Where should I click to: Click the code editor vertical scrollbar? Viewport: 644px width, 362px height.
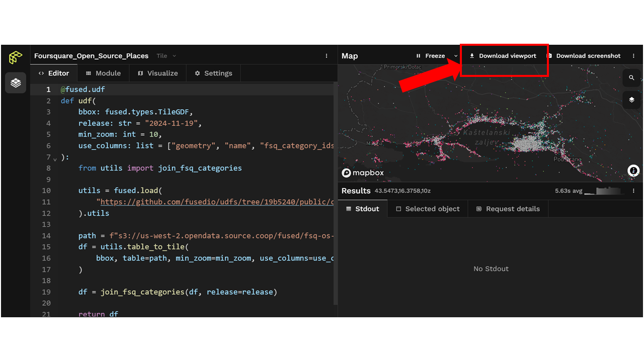click(335, 194)
